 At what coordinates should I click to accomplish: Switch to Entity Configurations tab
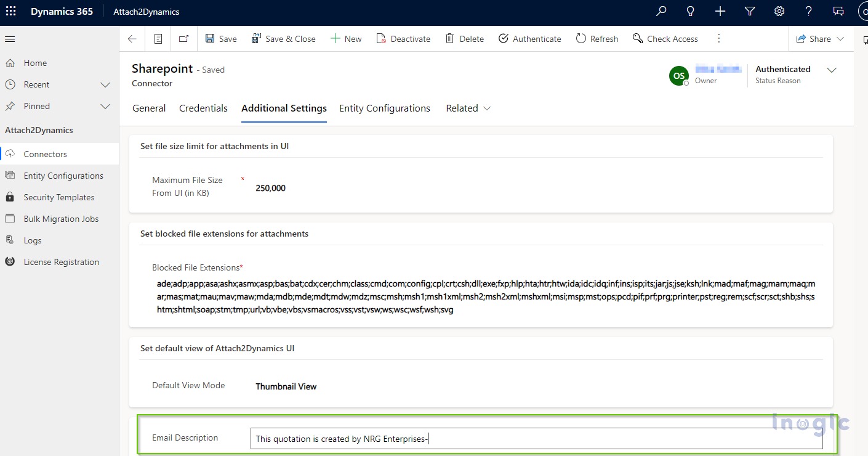[x=385, y=108]
